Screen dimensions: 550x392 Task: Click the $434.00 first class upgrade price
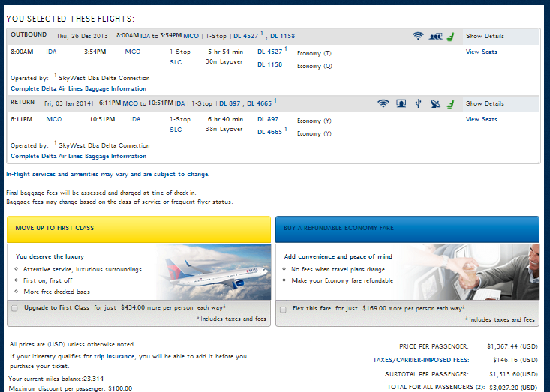tap(133, 307)
